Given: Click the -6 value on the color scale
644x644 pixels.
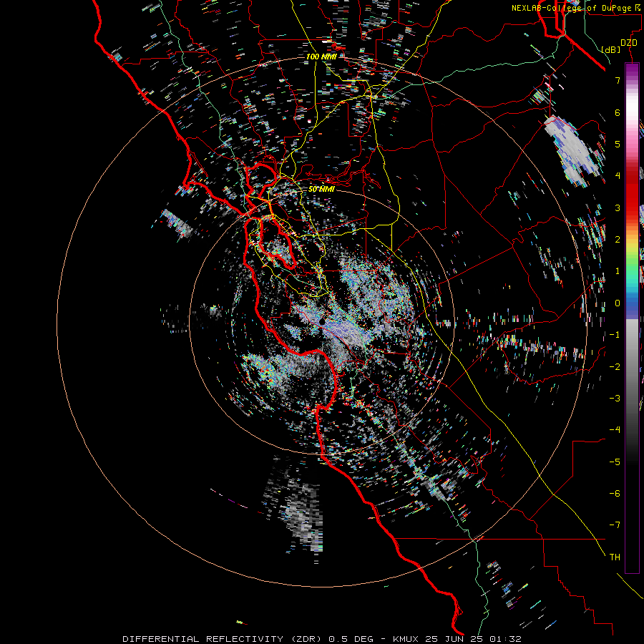Looking at the screenshot, I should pos(615,494).
